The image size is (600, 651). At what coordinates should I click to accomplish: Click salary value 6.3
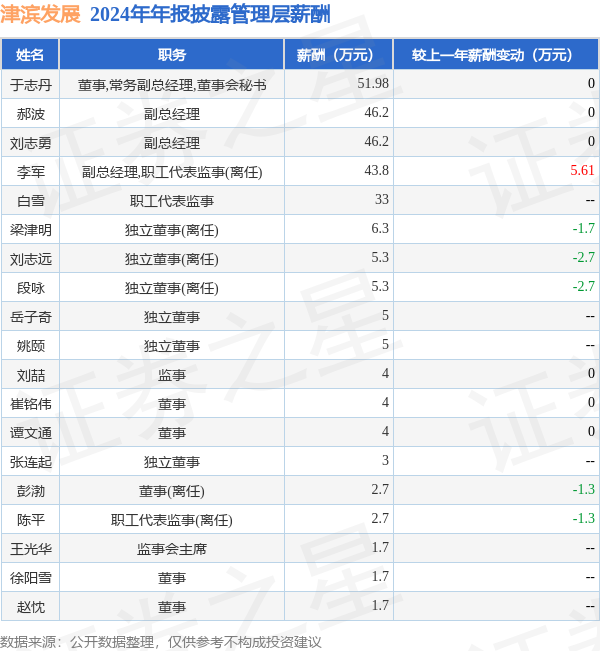(x=380, y=228)
